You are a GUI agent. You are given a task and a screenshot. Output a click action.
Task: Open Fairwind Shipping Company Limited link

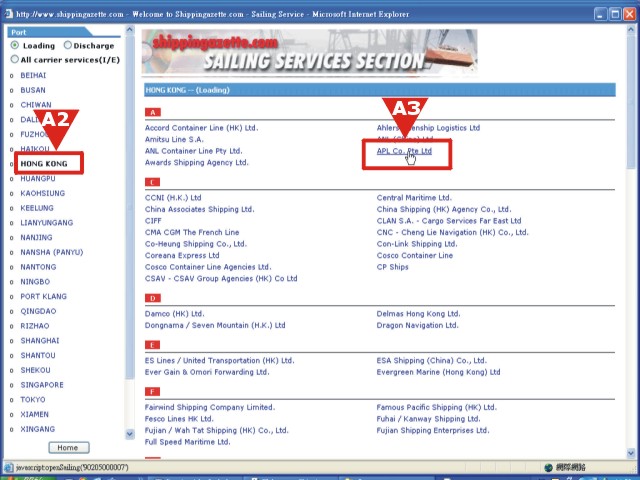(x=210, y=407)
